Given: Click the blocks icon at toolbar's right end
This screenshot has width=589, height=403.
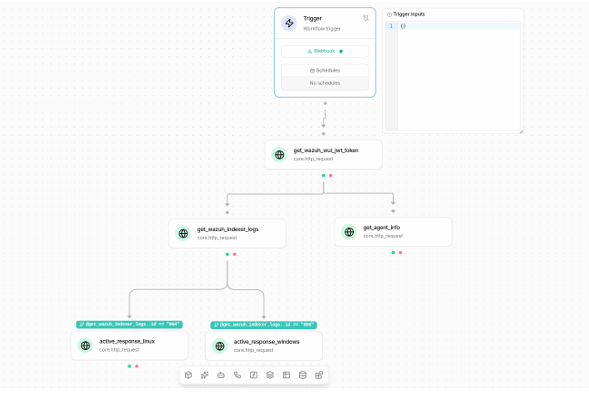Looking at the screenshot, I should coord(319,375).
